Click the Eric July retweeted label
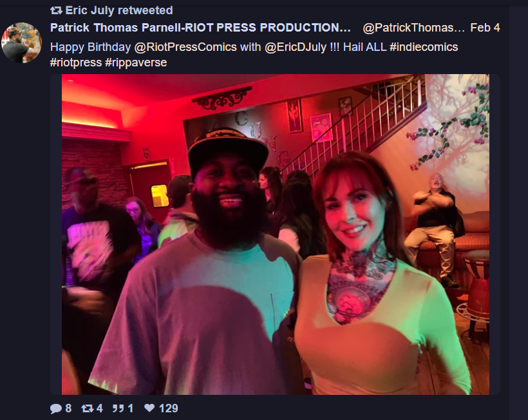 [119, 10]
